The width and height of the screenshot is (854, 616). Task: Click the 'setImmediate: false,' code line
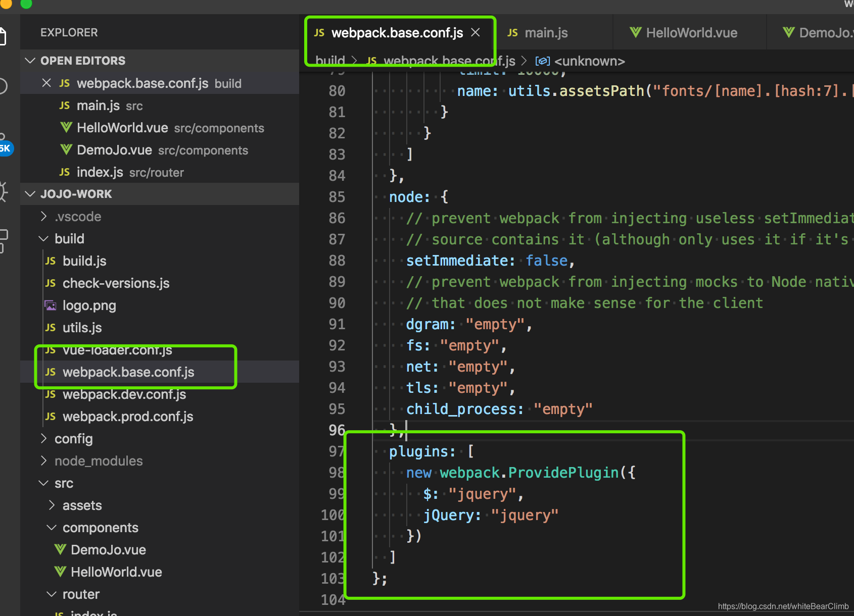(490, 261)
